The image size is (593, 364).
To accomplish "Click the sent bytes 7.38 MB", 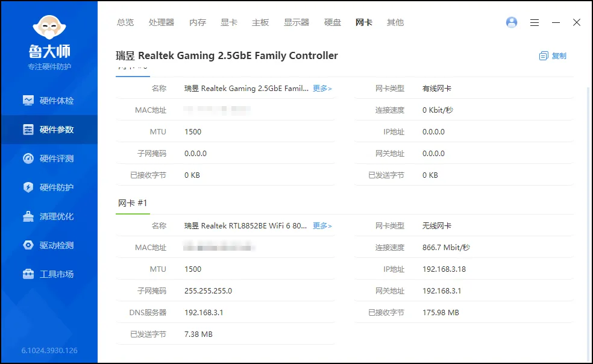I will coord(198,334).
